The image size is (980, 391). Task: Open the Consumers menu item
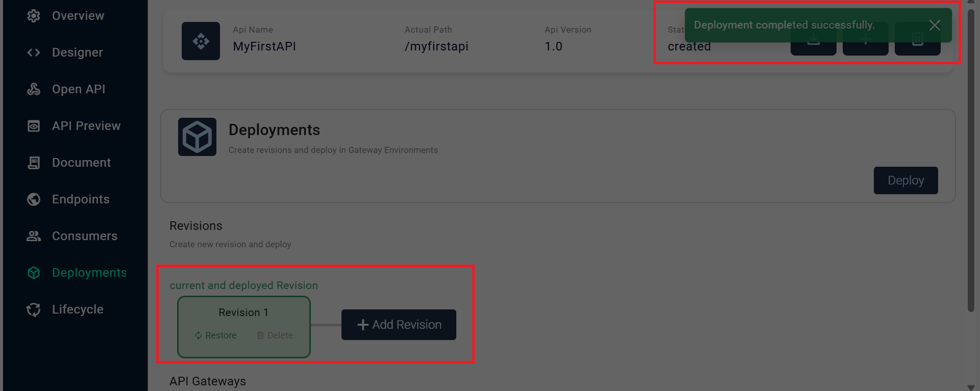tap(84, 236)
